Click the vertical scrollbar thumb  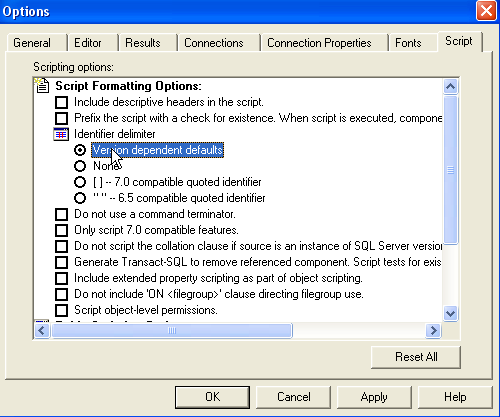click(x=451, y=170)
